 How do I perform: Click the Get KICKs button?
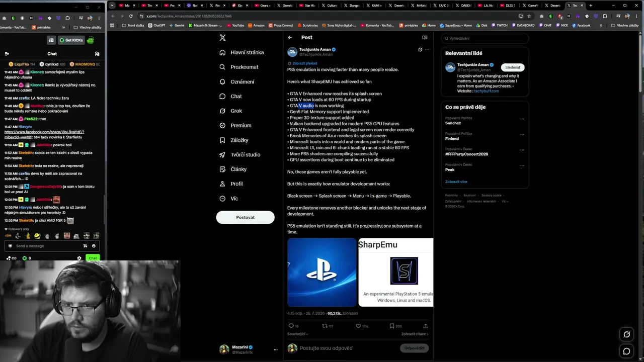click(71, 40)
